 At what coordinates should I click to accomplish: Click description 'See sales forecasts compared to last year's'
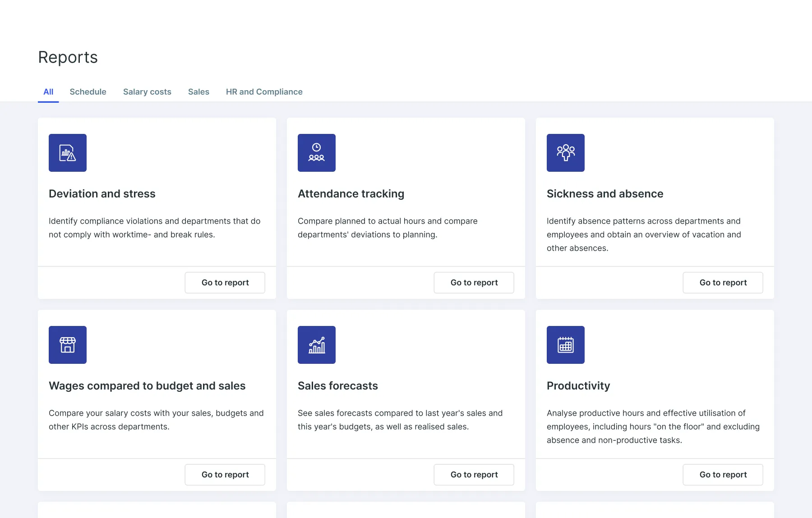click(x=400, y=420)
